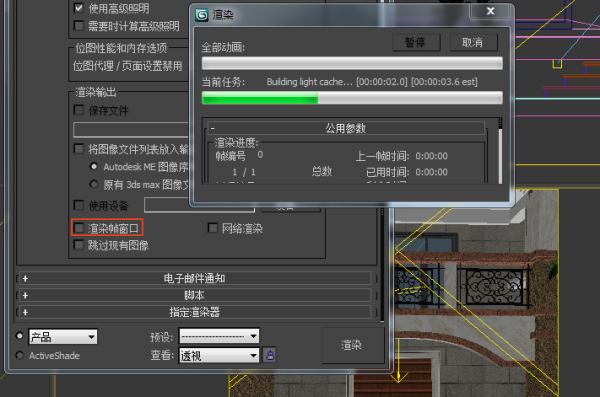This screenshot has width=600, height=397.
Task: Open the 查看 透视 viewport dropdown
Action: click(219, 356)
